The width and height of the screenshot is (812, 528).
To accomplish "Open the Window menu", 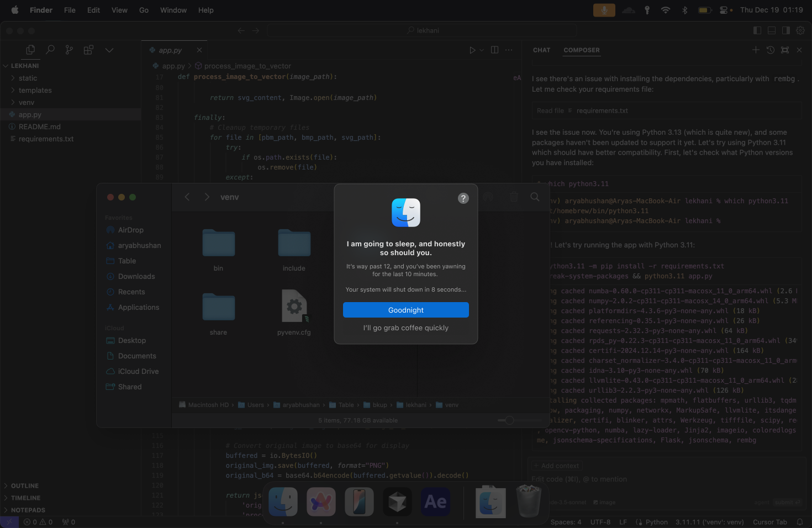I will [x=173, y=10].
